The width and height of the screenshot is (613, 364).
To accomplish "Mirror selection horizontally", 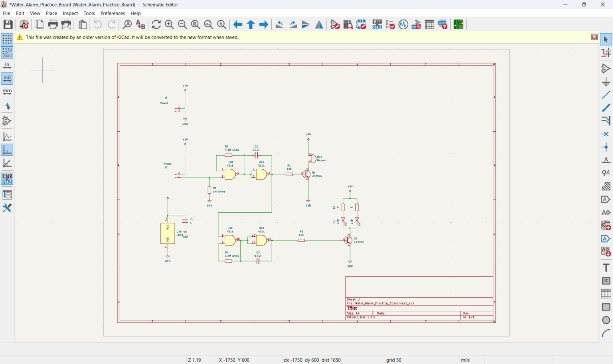I will pyautogui.click(x=319, y=24).
